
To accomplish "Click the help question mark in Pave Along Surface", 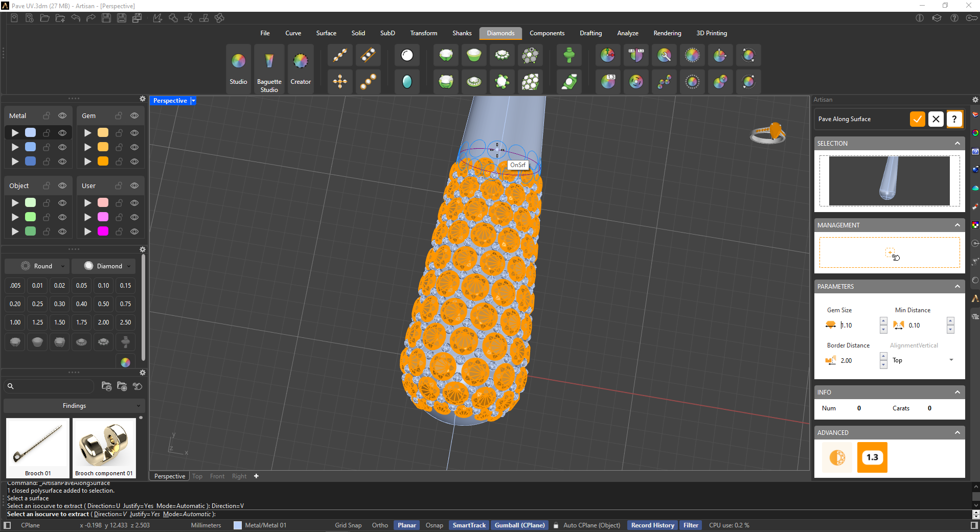I will (x=954, y=119).
